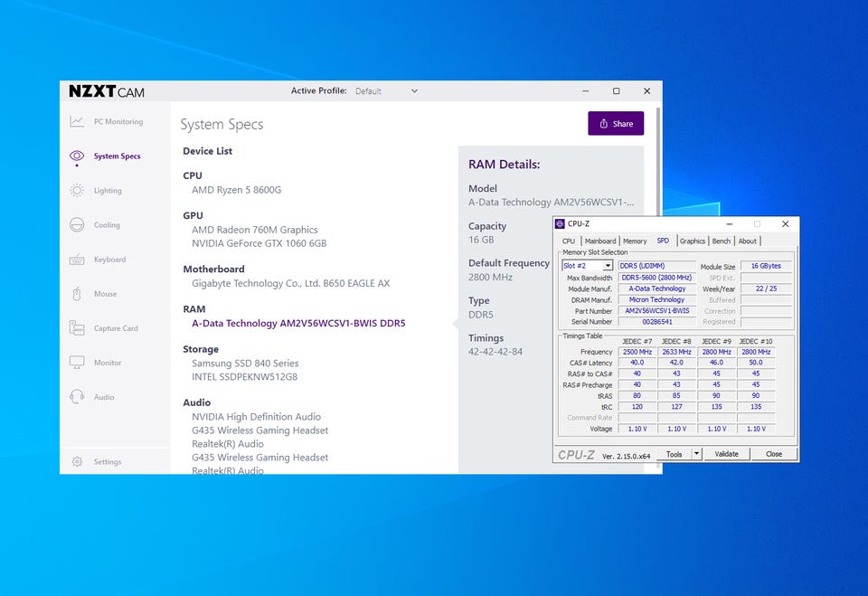
Task: Select the AMD Ryzen 5 8600G entry
Action: click(x=236, y=190)
